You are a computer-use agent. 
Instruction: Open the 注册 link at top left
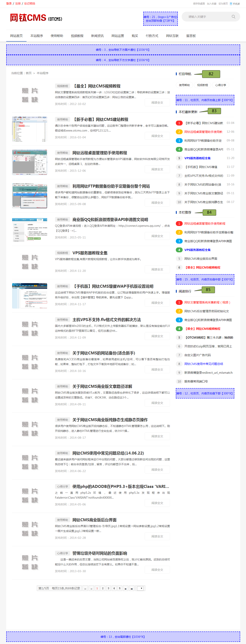[x=18, y=4]
